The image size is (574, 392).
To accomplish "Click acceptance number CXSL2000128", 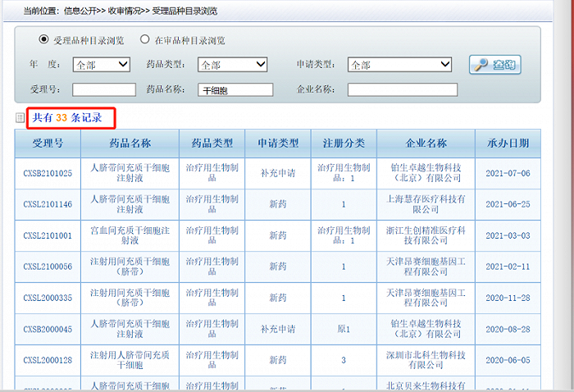I will coord(48,360).
